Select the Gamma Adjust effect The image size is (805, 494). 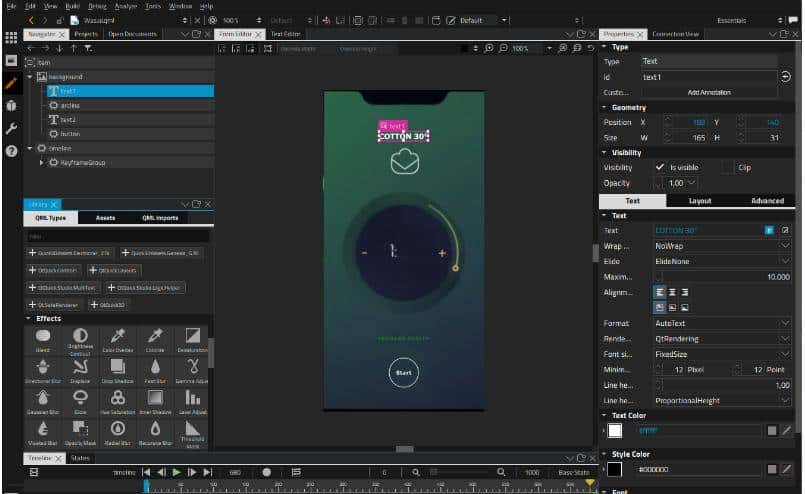pyautogui.click(x=193, y=371)
